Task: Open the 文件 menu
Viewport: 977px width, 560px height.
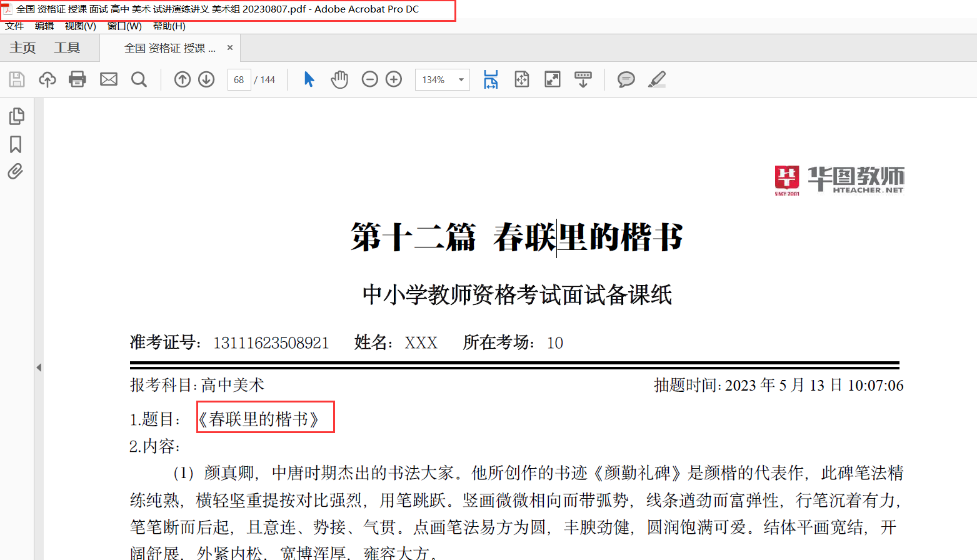Action: pyautogui.click(x=14, y=26)
